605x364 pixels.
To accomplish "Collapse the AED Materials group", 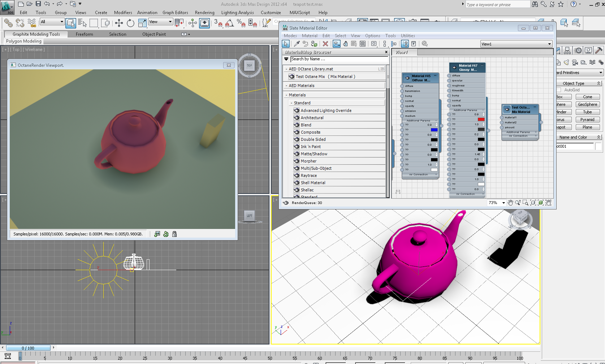I will click(286, 86).
